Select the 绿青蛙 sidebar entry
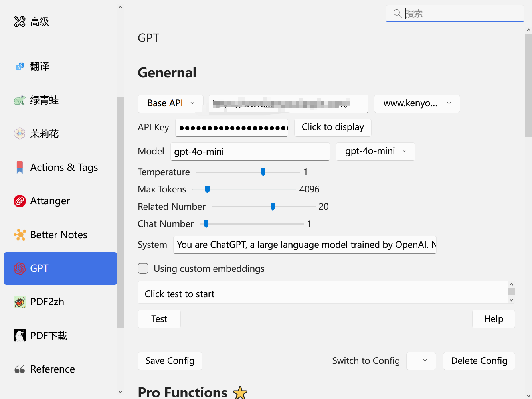 click(x=60, y=100)
